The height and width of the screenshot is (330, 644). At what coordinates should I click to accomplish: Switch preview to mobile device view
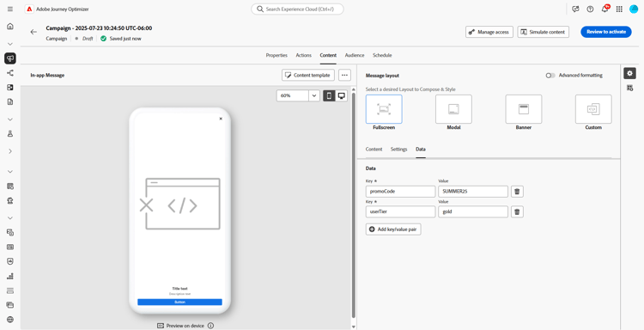pyautogui.click(x=329, y=95)
